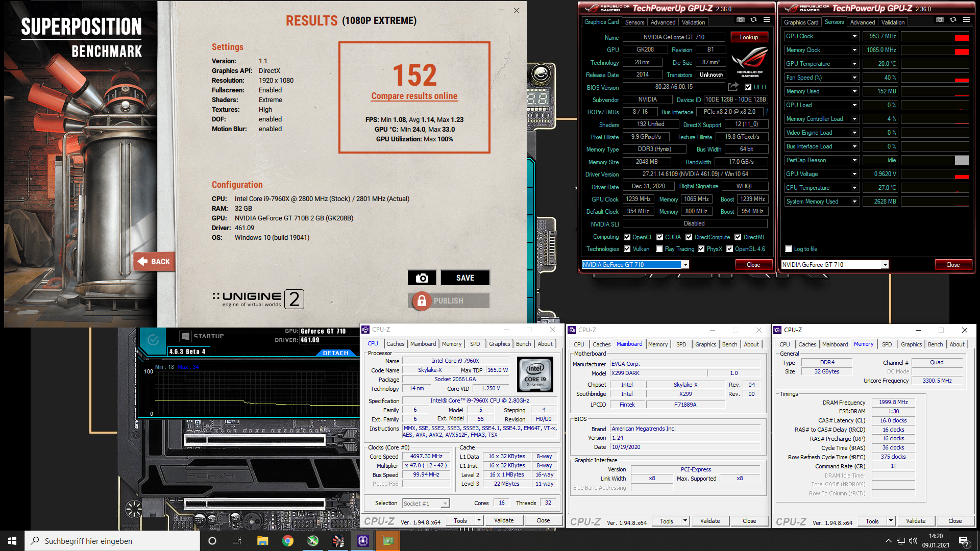The image size is (980, 551).
Task: Open GPU selector dropdown in left GPU-Z window
Action: [685, 265]
